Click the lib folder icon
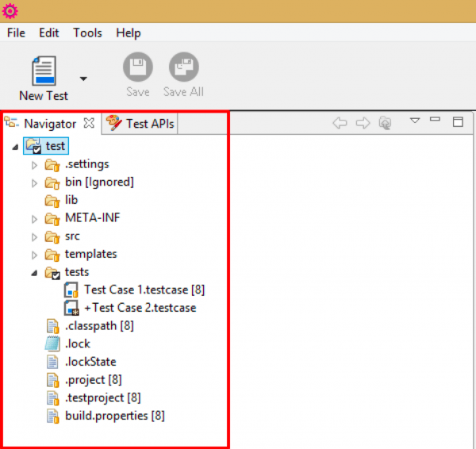The image size is (476, 449). pos(52,201)
